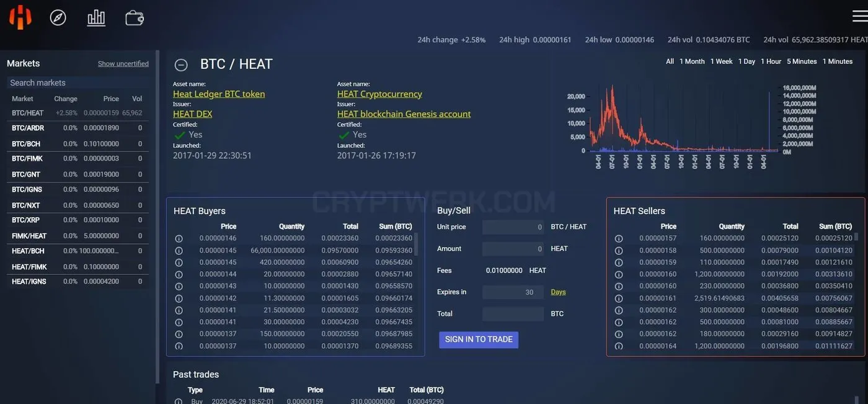Sort markets by Change column header
Viewport: 868px width, 404px height.
click(x=66, y=99)
